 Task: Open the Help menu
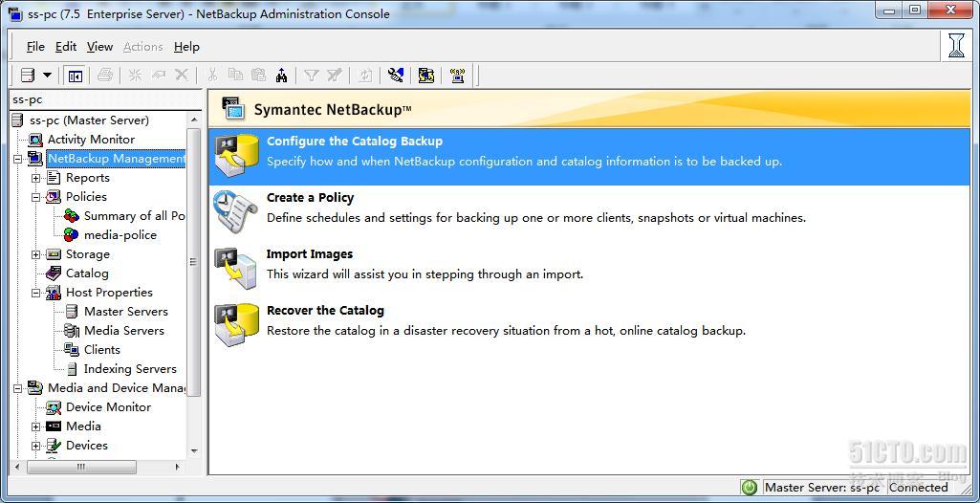tap(186, 47)
